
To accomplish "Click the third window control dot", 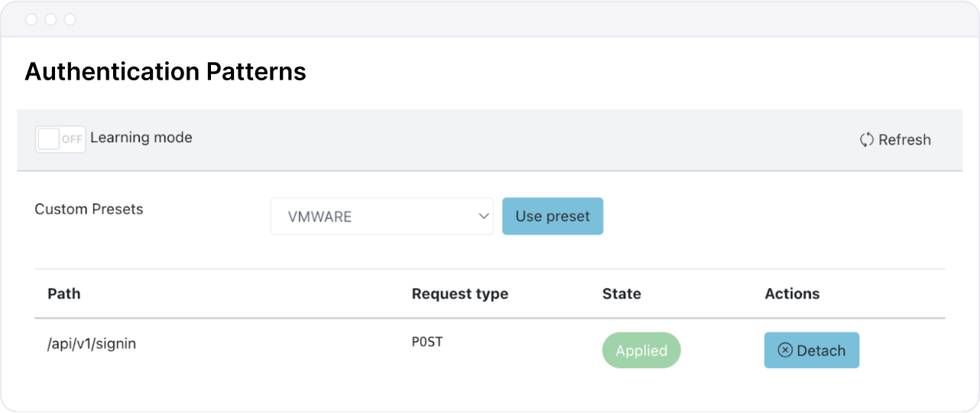I will [70, 19].
